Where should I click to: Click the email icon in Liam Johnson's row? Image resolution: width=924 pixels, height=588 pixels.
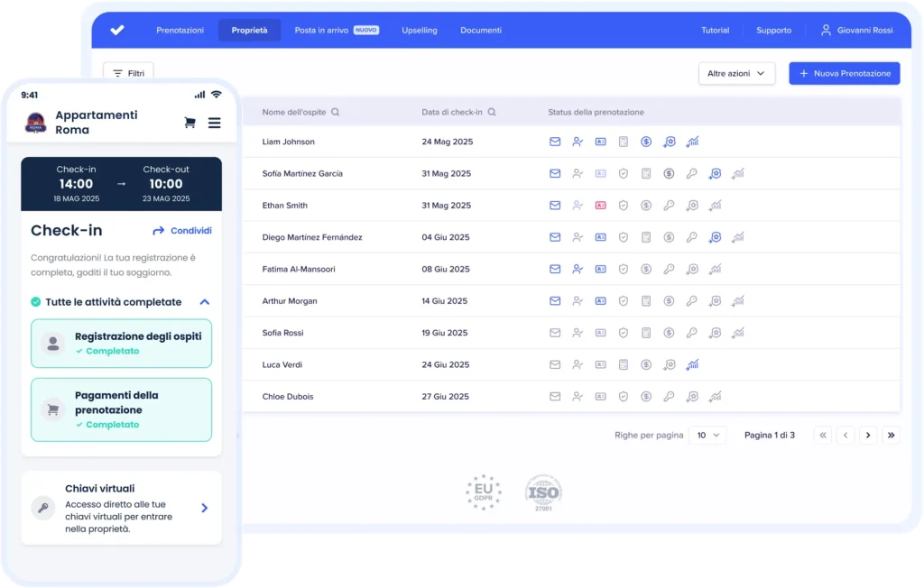coord(555,142)
